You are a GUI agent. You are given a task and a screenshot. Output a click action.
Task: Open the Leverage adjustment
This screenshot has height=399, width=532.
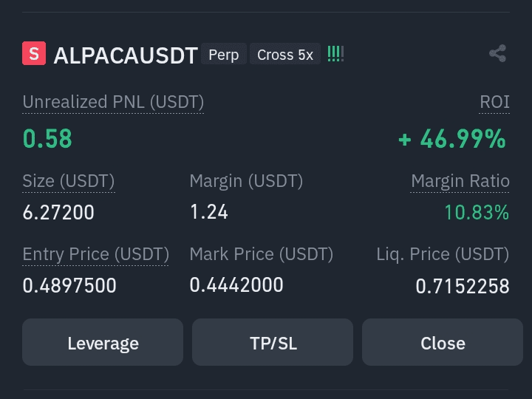click(103, 342)
